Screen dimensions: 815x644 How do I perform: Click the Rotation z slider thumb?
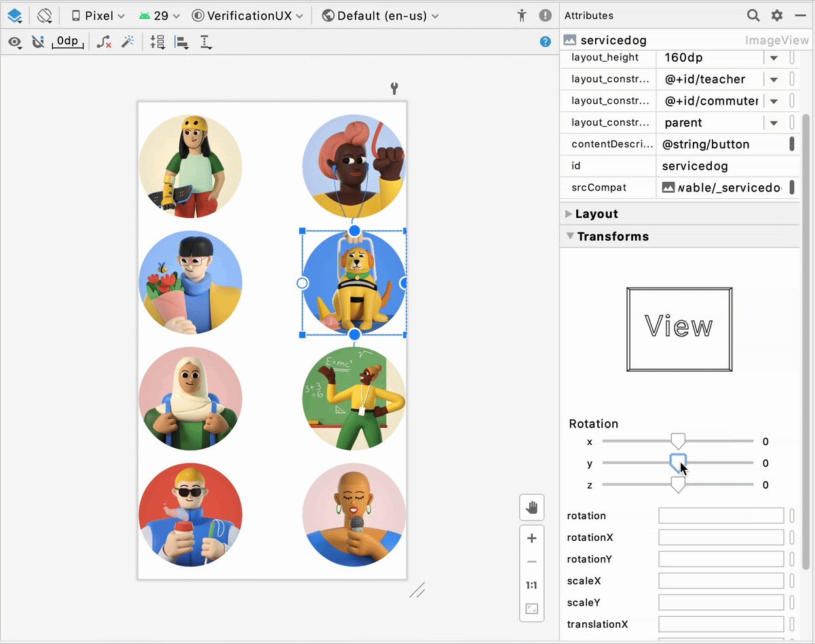(x=677, y=485)
